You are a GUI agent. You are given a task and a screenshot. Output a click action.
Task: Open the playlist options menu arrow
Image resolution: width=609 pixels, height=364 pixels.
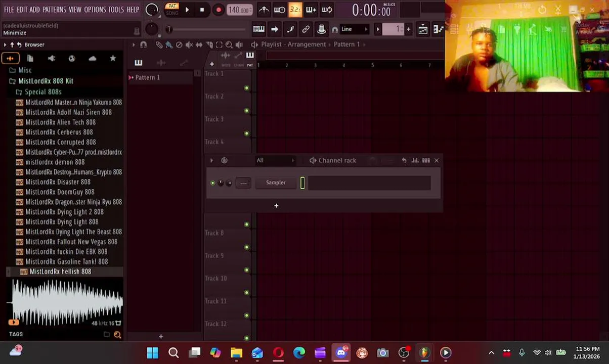[x=134, y=44]
